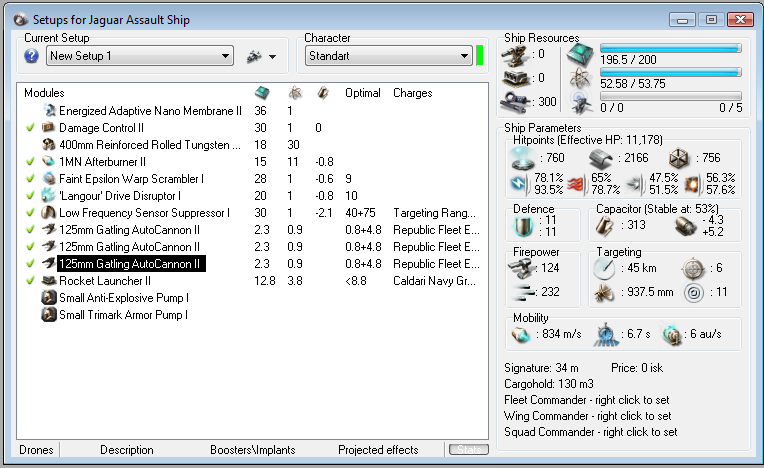This screenshot has width=764, height=468.
Task: Click the powergrid column header icon
Action: [x=294, y=93]
